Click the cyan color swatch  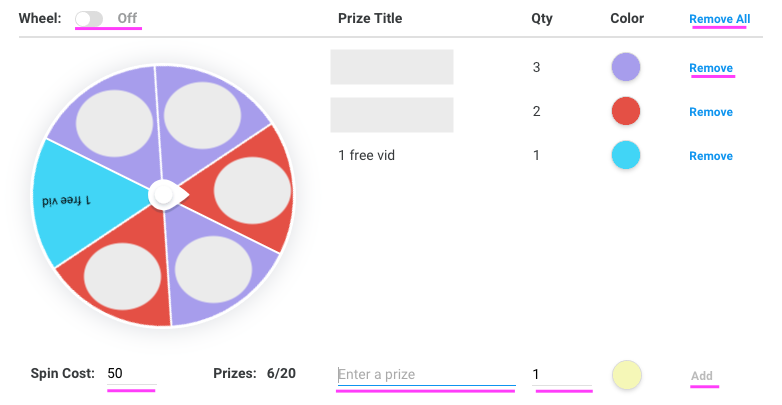pyautogui.click(x=626, y=155)
